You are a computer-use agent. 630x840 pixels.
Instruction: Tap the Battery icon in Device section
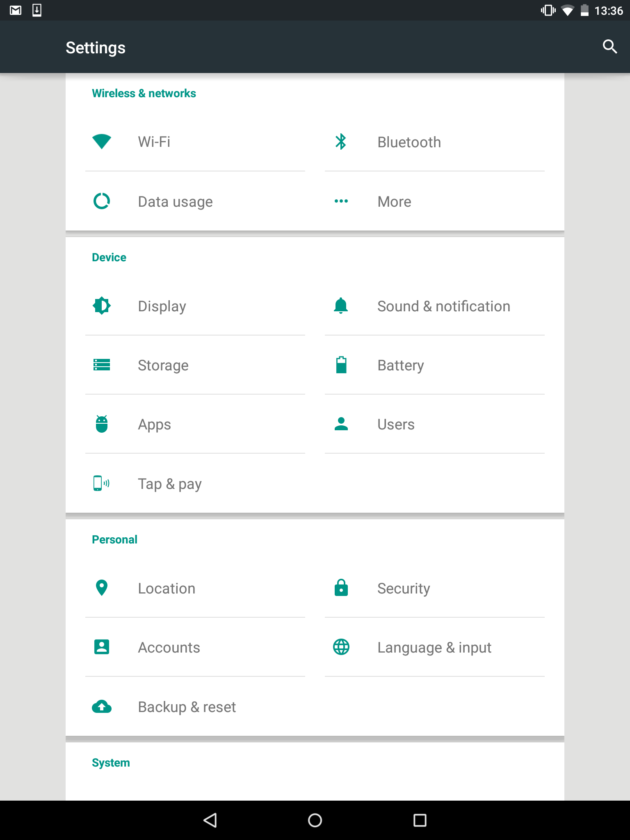click(x=341, y=365)
